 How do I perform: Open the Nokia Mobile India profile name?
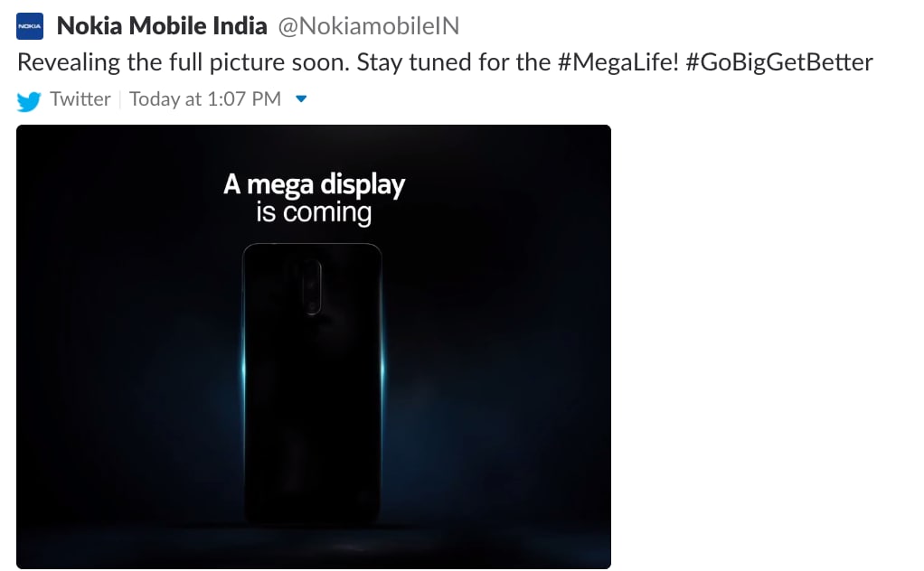162,26
